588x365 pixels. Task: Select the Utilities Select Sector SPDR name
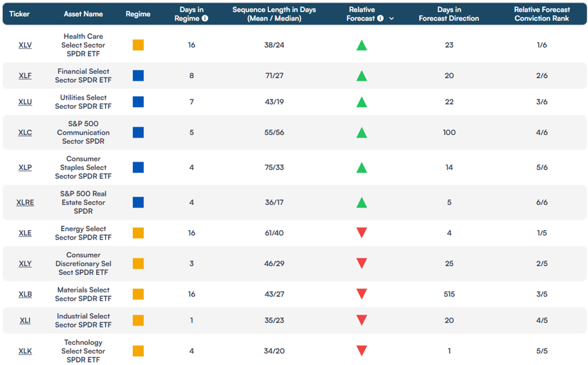pos(83,102)
